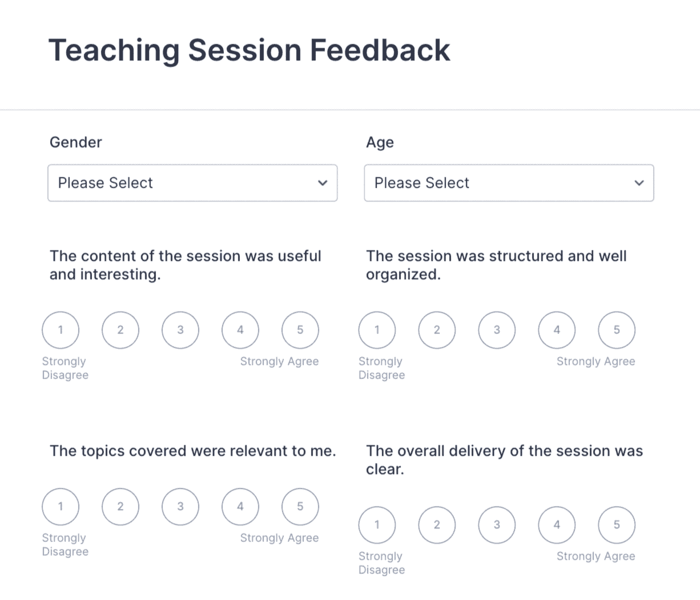Select rating 1 for session content usefulness
700x600 pixels.
(x=60, y=330)
